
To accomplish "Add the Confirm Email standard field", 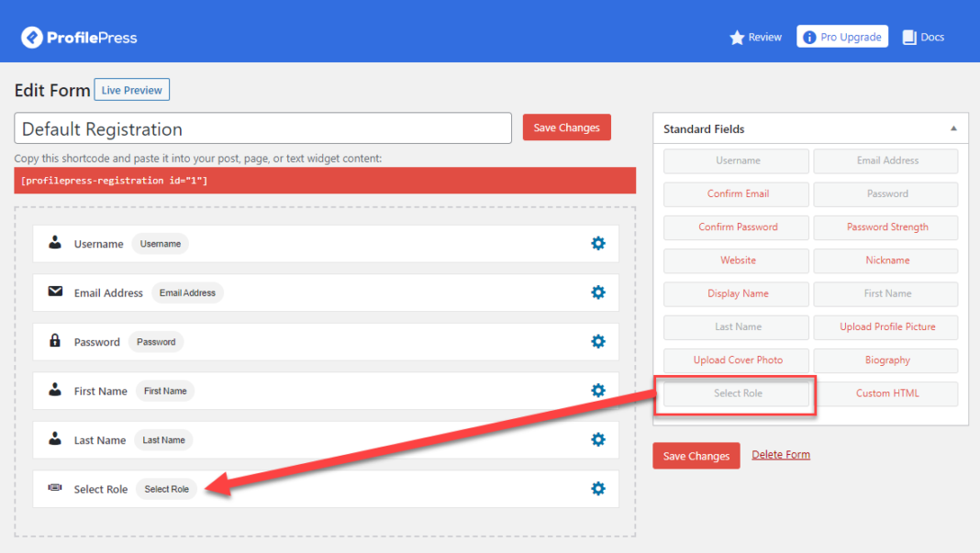I will 737,194.
